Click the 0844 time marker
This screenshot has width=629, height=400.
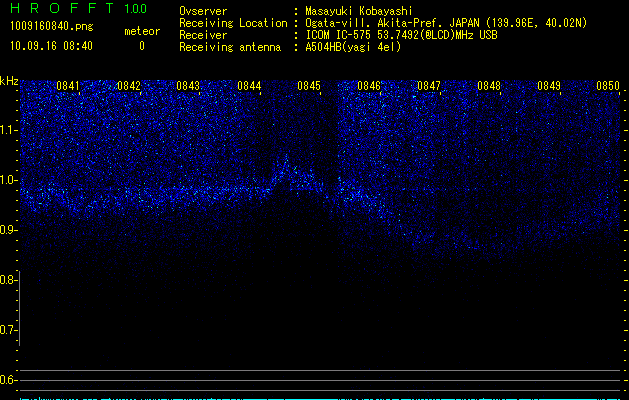249,86
